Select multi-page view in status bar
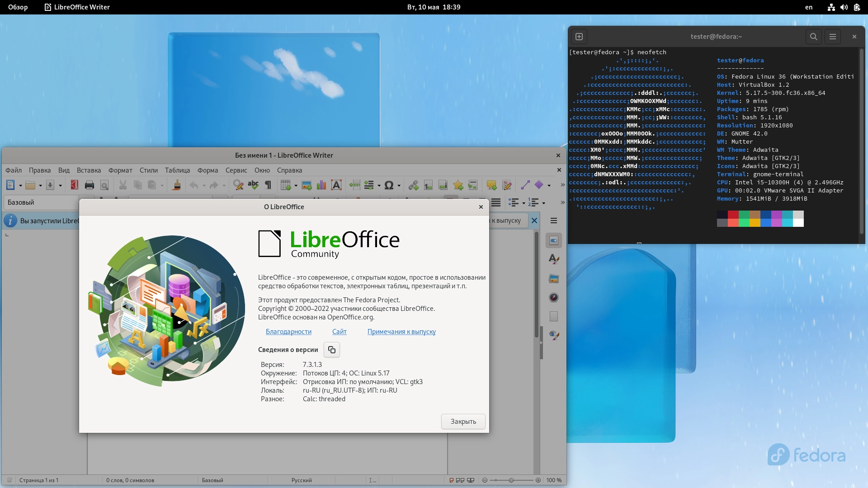Image resolution: width=868 pixels, height=488 pixels. pos(460,480)
